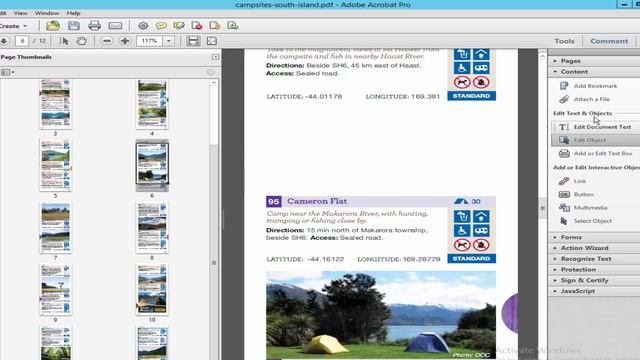
Task: Print the document with the printer icon
Action: coord(94,26)
